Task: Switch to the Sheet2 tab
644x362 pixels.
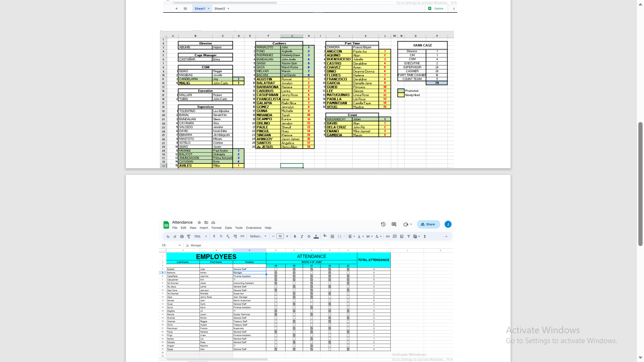Action: [220, 8]
